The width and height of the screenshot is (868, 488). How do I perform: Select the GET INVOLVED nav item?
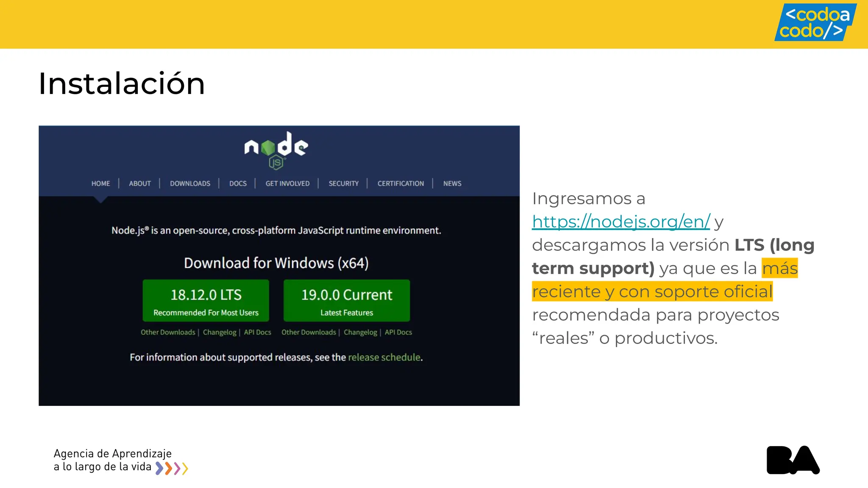pos(287,183)
